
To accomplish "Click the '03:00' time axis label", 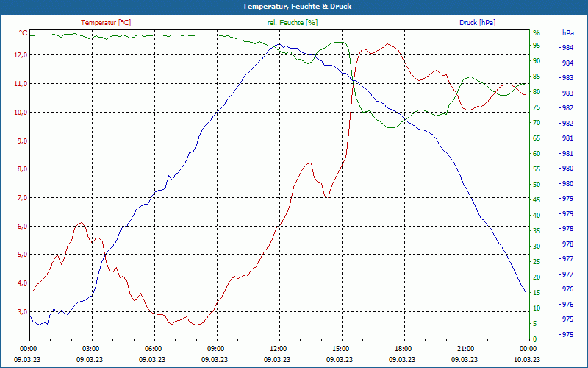I will (90, 348).
